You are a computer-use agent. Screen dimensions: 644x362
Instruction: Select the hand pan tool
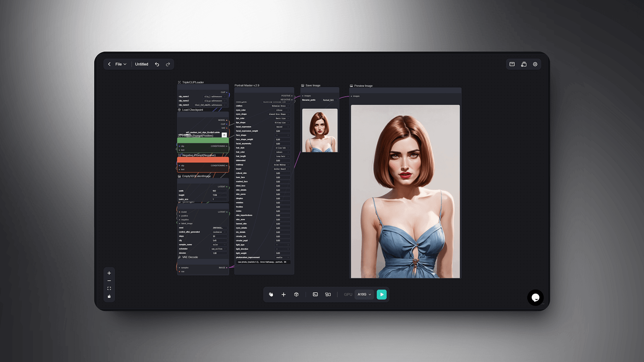[x=271, y=294]
